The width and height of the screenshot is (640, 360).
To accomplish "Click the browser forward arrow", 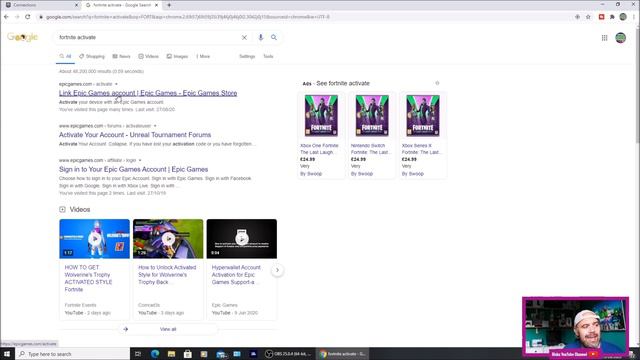I will click(17, 17).
